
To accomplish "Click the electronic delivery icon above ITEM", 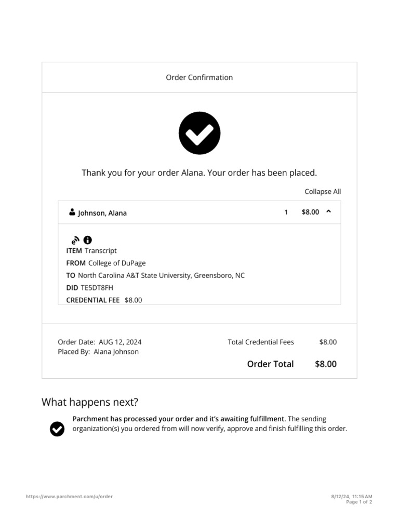I will click(75, 240).
